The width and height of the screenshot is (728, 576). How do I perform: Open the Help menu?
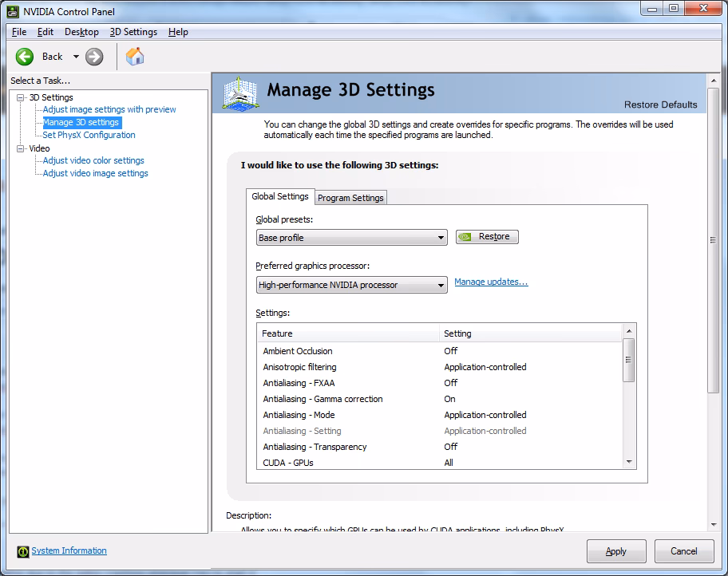pyautogui.click(x=178, y=32)
